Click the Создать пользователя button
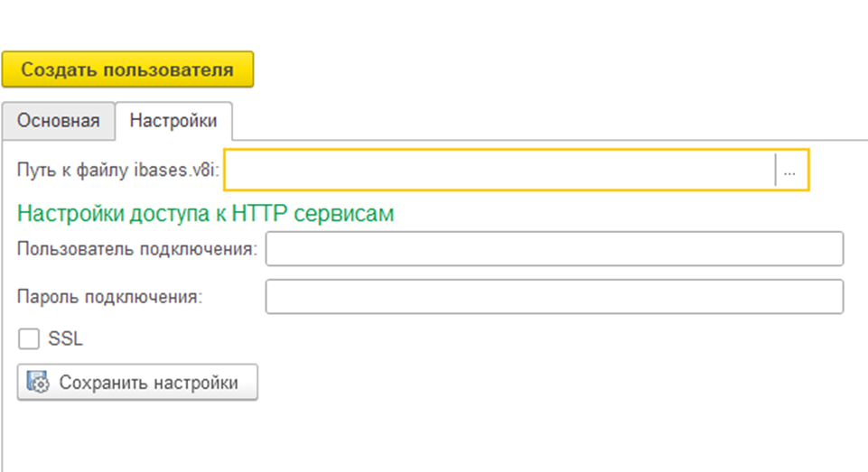 click(x=127, y=69)
